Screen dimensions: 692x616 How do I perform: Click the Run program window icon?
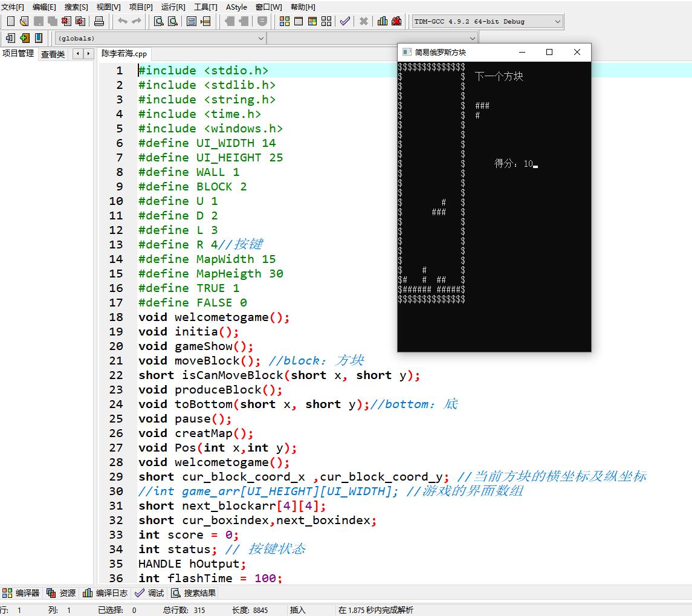click(x=298, y=21)
